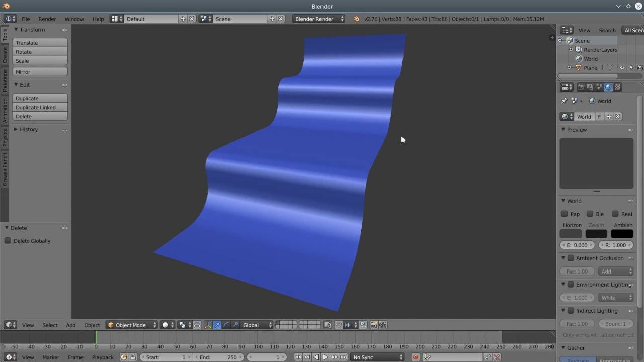This screenshot has width=644, height=362.
Task: Enable the rotation manipulator icon
Action: click(225, 325)
